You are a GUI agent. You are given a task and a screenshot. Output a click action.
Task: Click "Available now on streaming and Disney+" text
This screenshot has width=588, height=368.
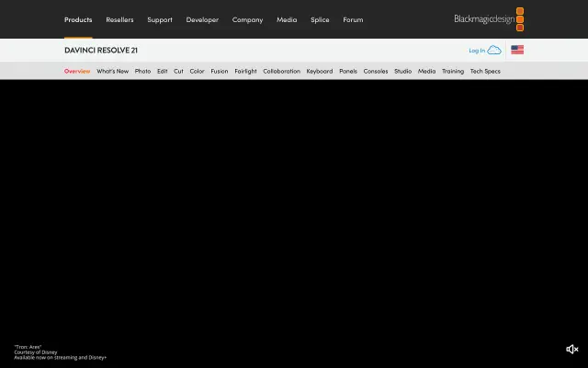(x=61, y=358)
